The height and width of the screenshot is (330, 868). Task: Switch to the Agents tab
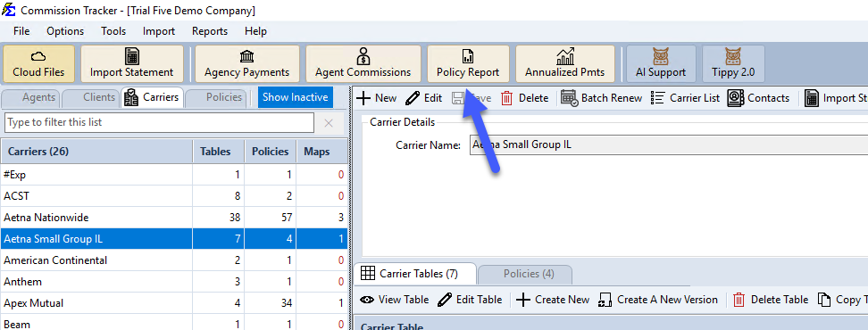click(32, 98)
